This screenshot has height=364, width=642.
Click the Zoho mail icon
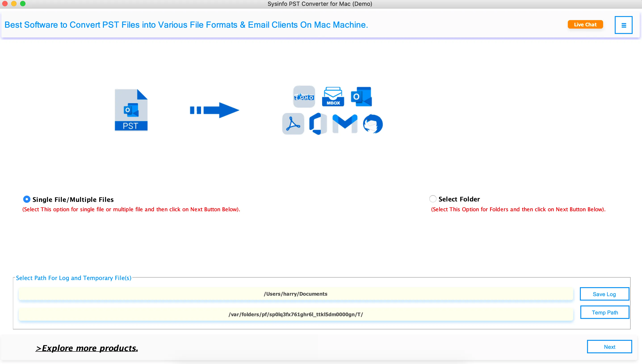[x=304, y=97]
